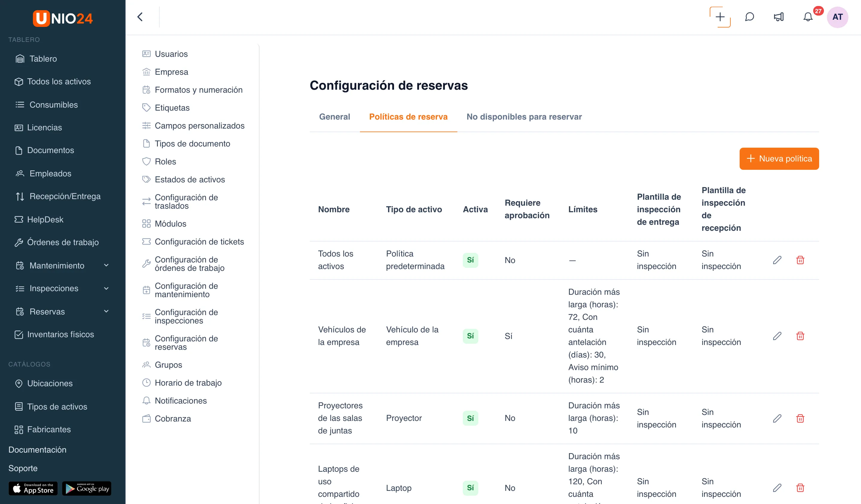Click the UNIO24 logo

tap(62, 18)
